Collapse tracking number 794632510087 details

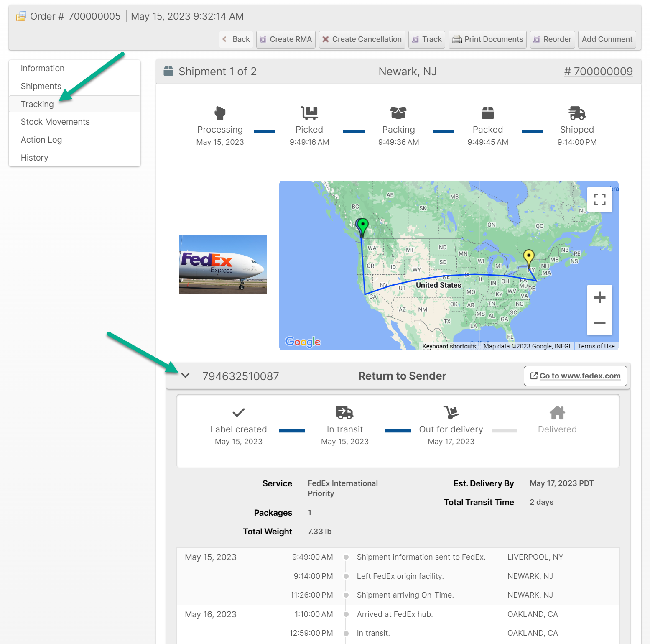point(186,376)
